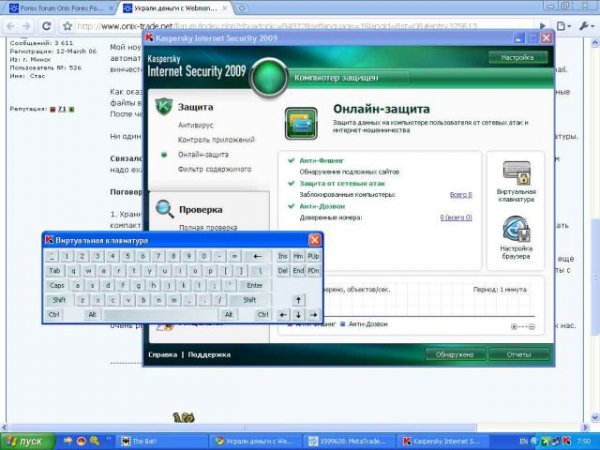Click the Kaspersky logo in the virtual keyboard title bar

click(x=49, y=240)
